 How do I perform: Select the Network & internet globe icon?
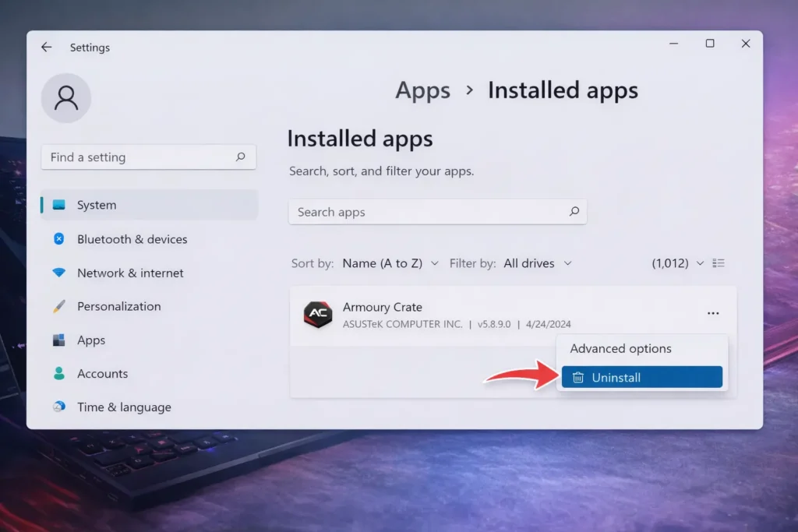(61, 273)
